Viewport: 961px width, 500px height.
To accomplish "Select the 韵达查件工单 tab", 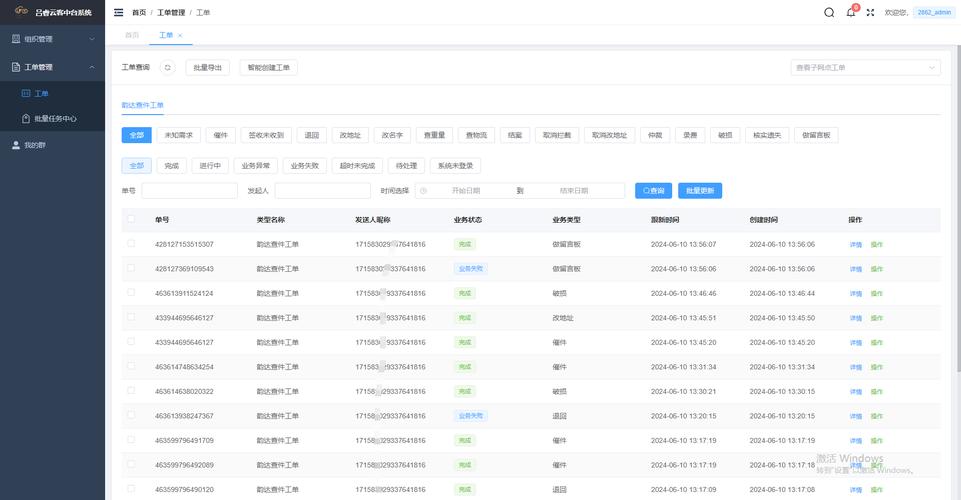I will (x=142, y=105).
